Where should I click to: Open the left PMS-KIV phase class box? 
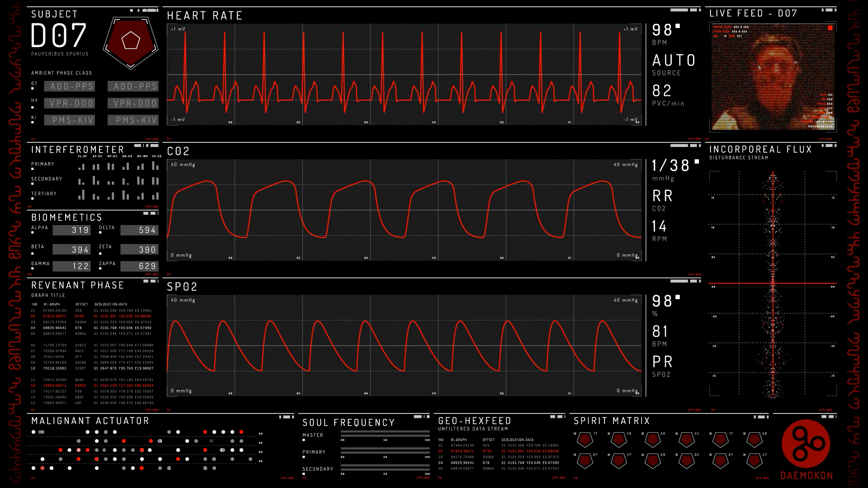click(x=70, y=120)
